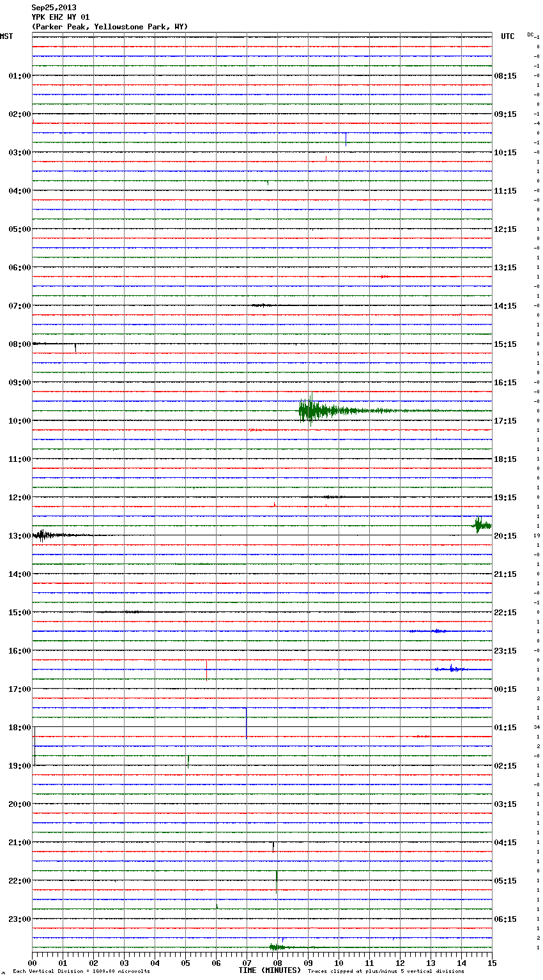
Task: Click minute 11 on the bottom axis
Action: pos(370,963)
